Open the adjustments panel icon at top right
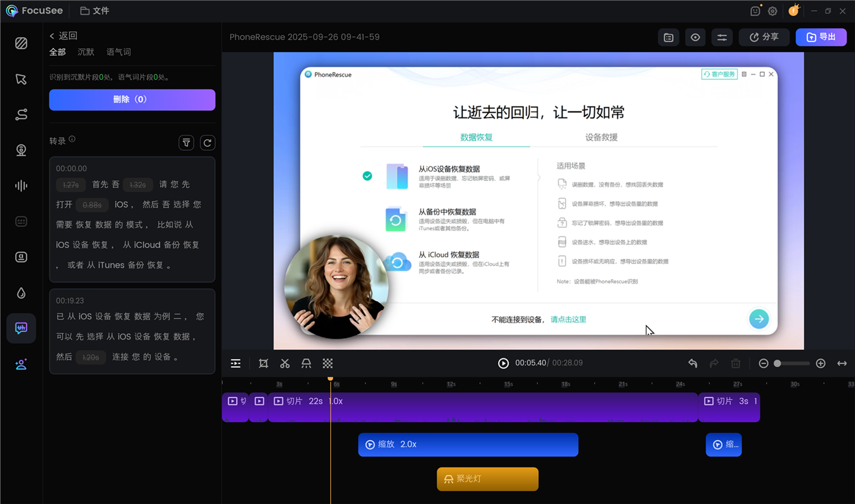 722,37
